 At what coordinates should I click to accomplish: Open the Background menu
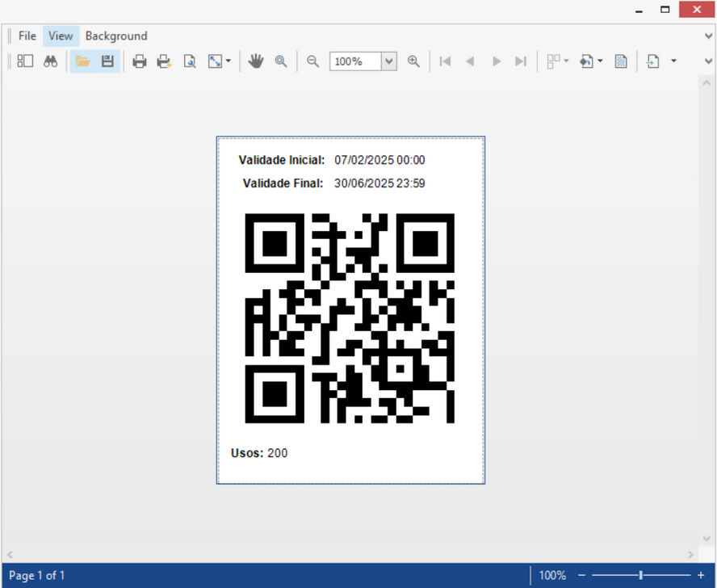point(116,36)
